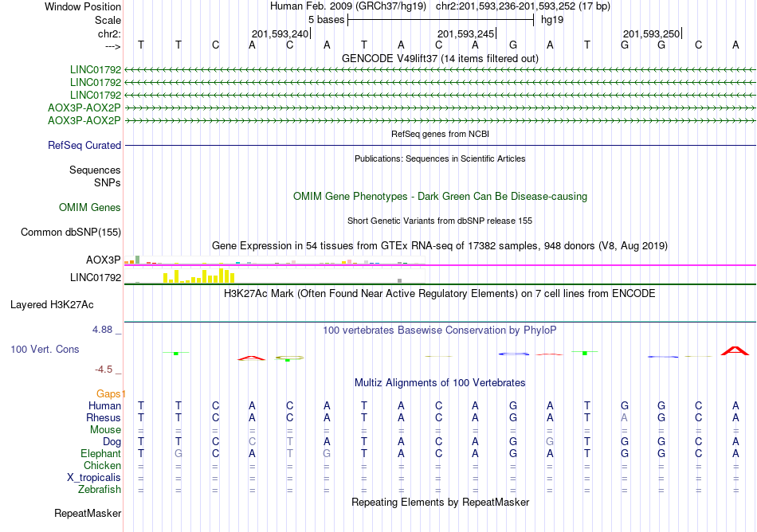This screenshot has width=757, height=532.
Task: Open Publications: Sequences in Scientific Articles title
Action: pyautogui.click(x=440, y=158)
